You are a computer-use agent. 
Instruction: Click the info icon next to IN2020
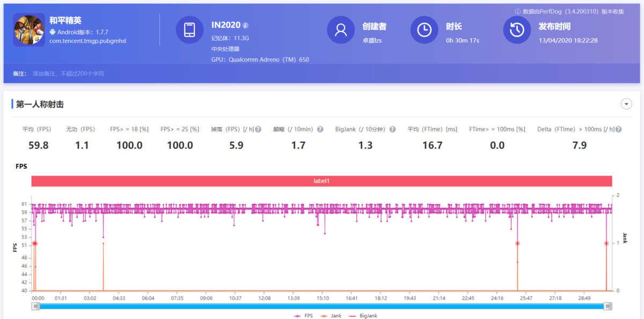(x=246, y=26)
